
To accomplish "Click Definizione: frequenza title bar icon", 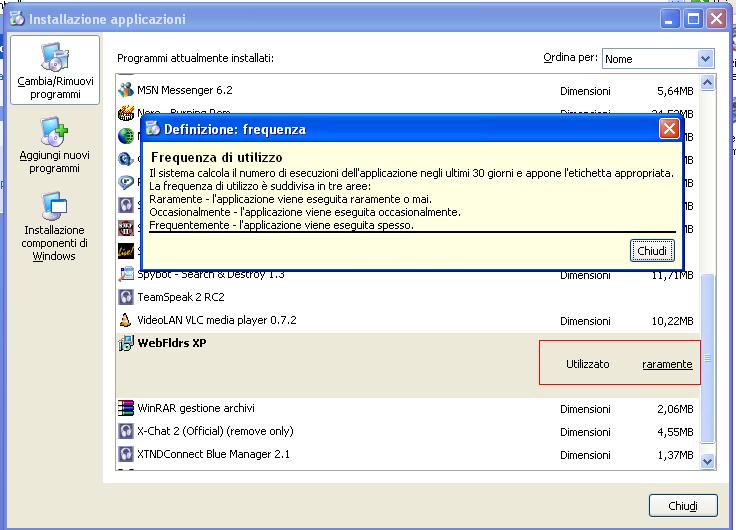I will [x=153, y=128].
